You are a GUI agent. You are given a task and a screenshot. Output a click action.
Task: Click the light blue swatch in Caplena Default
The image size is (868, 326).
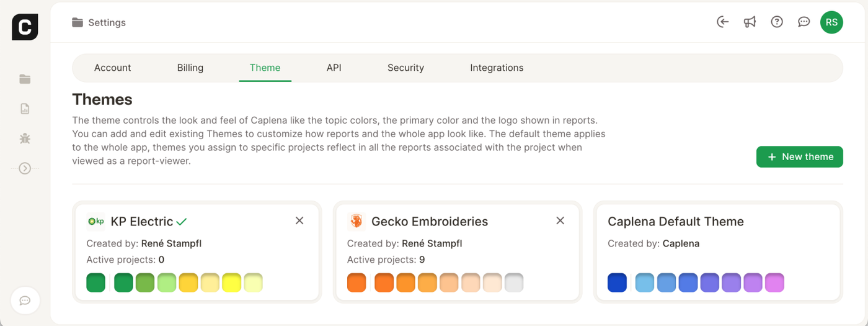pos(645,283)
